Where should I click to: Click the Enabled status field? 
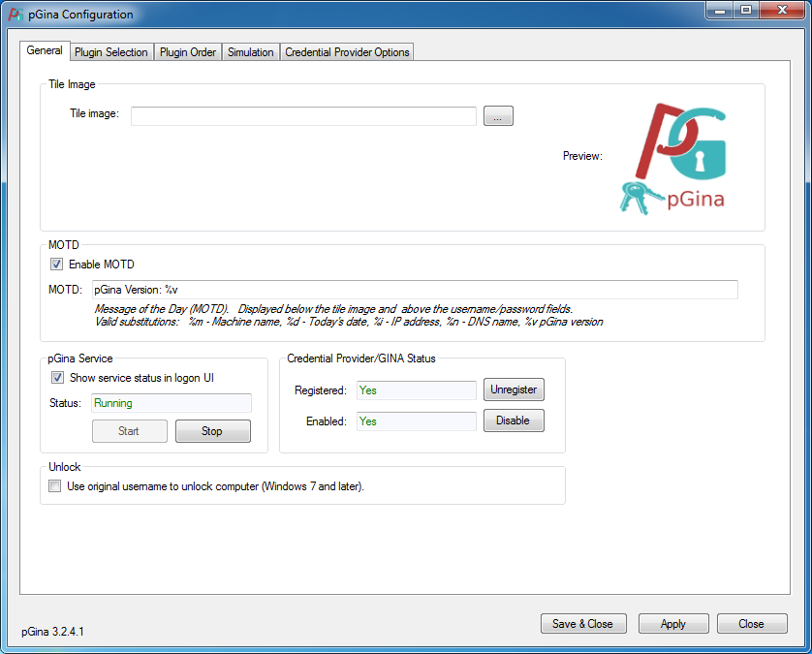coord(417,421)
